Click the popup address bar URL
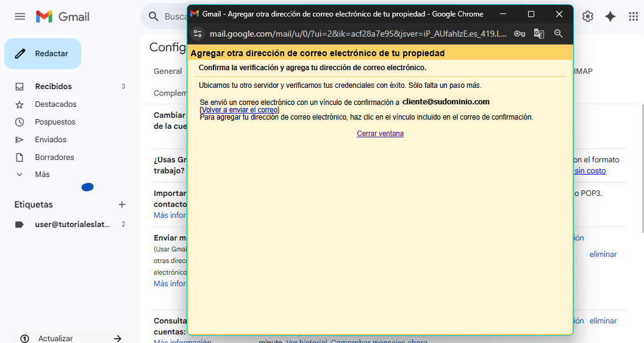 [358, 34]
